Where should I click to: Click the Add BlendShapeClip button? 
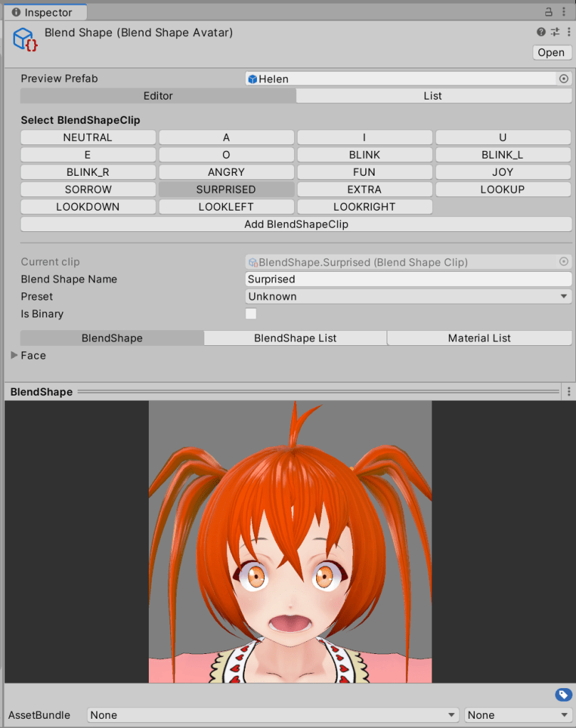point(296,224)
